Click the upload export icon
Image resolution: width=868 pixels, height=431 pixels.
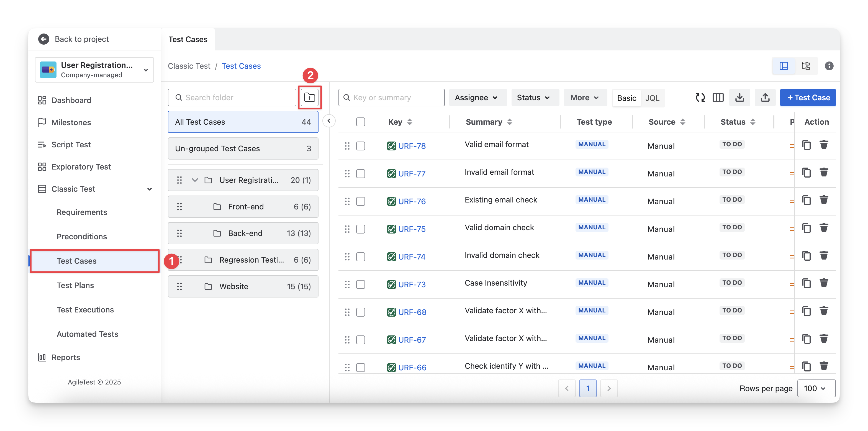point(765,98)
